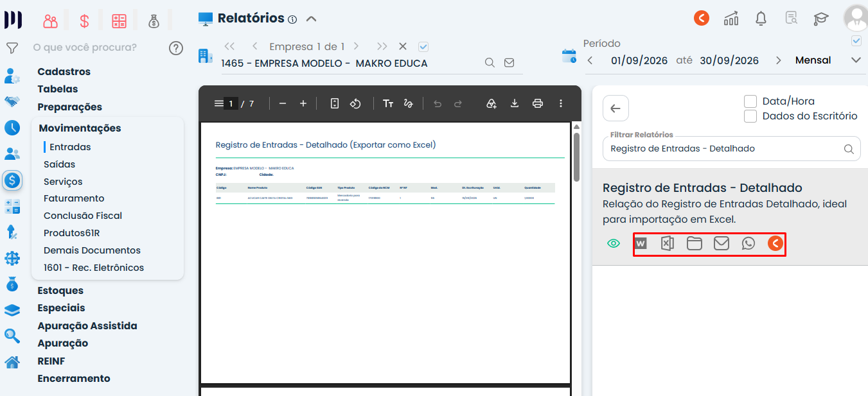
Task: Click the user avatar icon
Action: (855, 17)
